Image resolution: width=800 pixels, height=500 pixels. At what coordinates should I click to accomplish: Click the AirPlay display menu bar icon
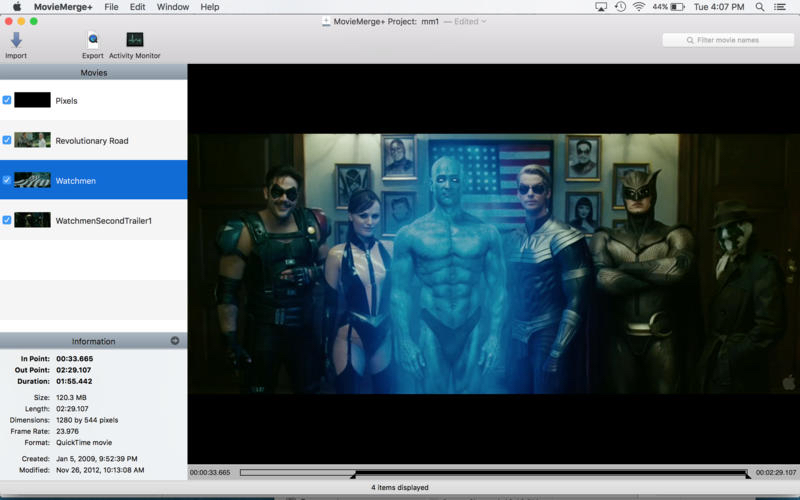point(600,7)
